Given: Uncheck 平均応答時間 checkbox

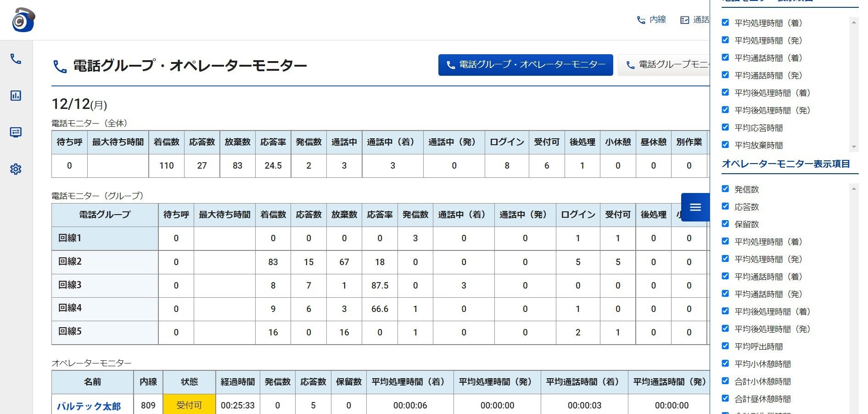Looking at the screenshot, I should 725,127.
